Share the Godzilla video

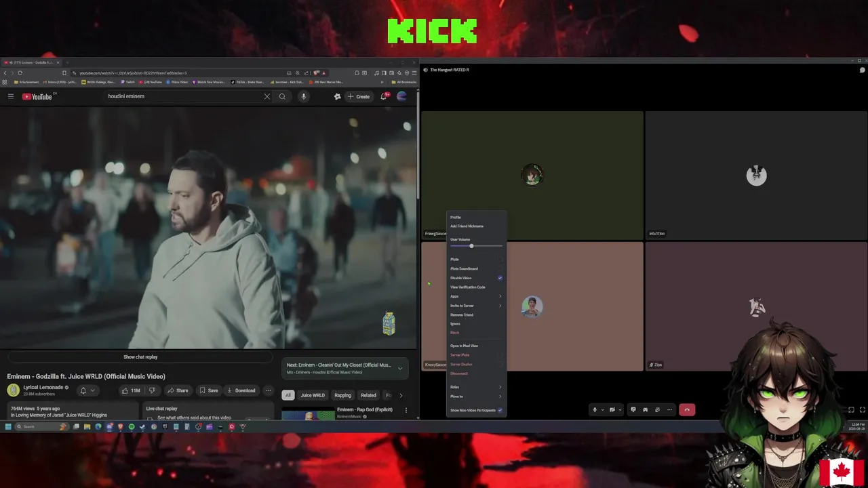179,390
